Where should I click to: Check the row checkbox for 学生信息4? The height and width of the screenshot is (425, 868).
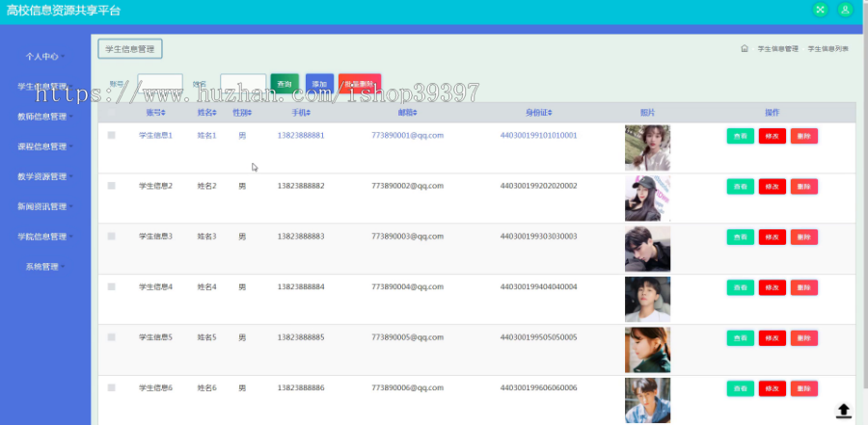[111, 286]
